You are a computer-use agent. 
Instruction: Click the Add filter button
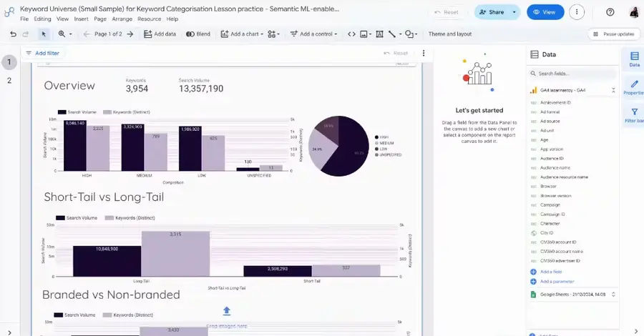(43, 53)
